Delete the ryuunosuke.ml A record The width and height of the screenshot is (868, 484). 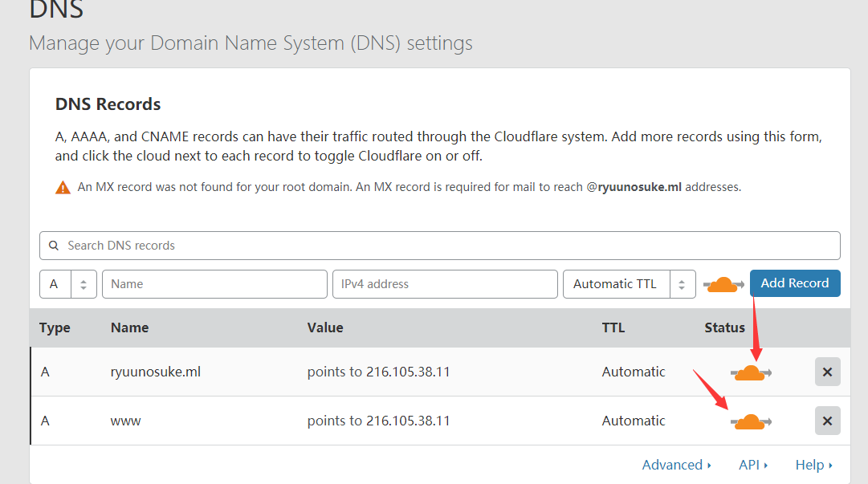[x=828, y=372]
